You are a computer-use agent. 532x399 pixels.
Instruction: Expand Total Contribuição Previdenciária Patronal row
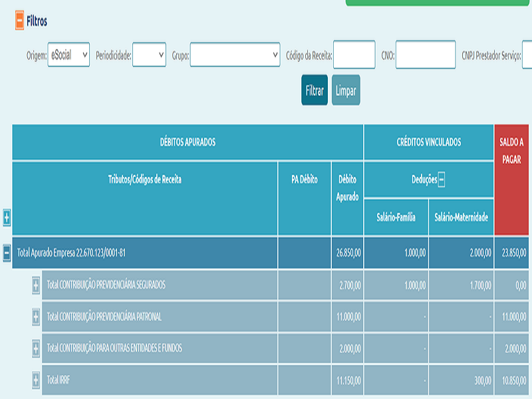(36, 317)
